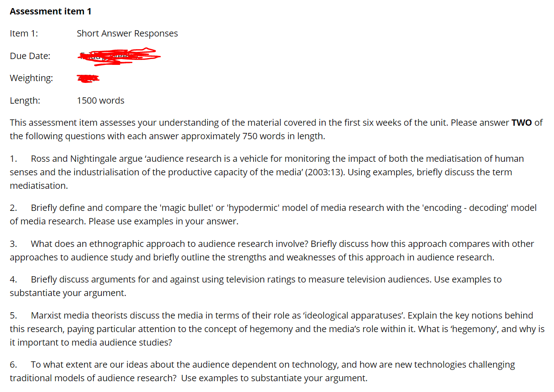The height and width of the screenshot is (392, 554).
Task: Click question 3 on ethnographic approach
Action: click(272, 251)
